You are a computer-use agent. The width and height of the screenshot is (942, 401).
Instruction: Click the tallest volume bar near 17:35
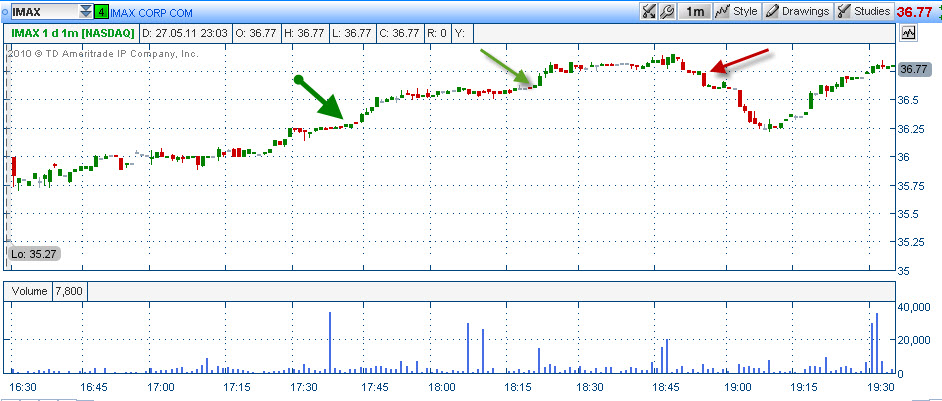click(x=330, y=343)
